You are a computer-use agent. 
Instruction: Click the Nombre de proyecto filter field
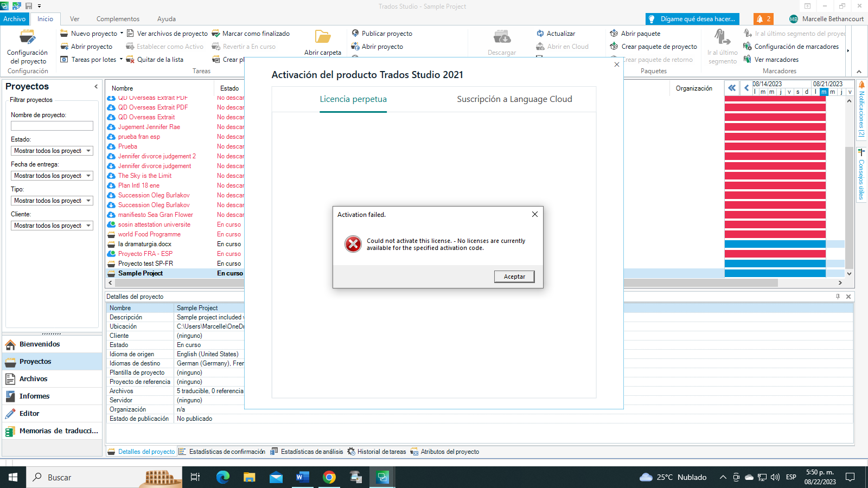point(52,126)
